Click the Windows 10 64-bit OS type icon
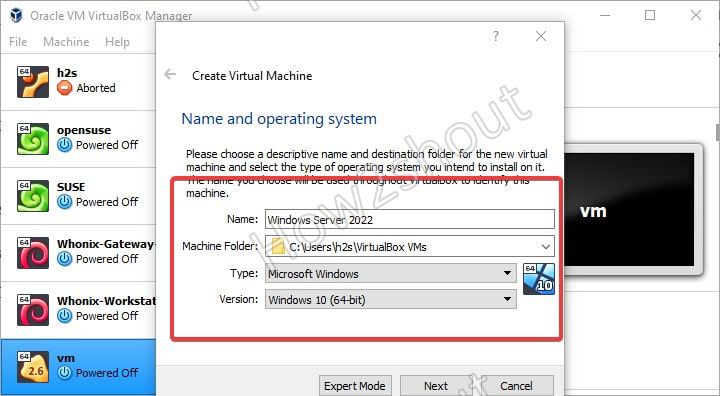The image size is (720, 396). (539, 279)
